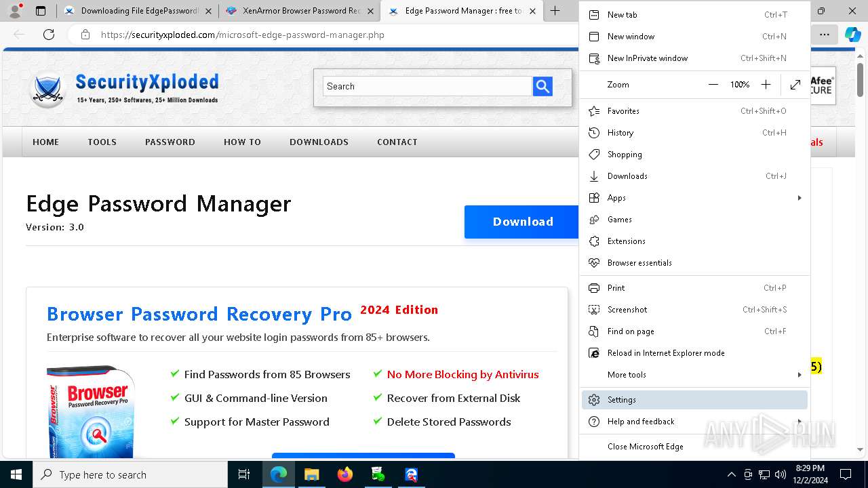Go to HOME in site navigation

[x=46, y=142]
